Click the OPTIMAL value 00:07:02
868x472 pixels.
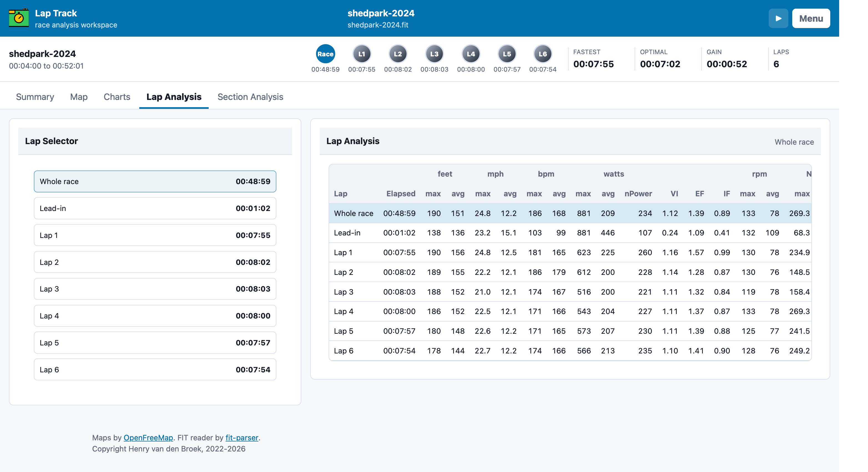point(660,64)
